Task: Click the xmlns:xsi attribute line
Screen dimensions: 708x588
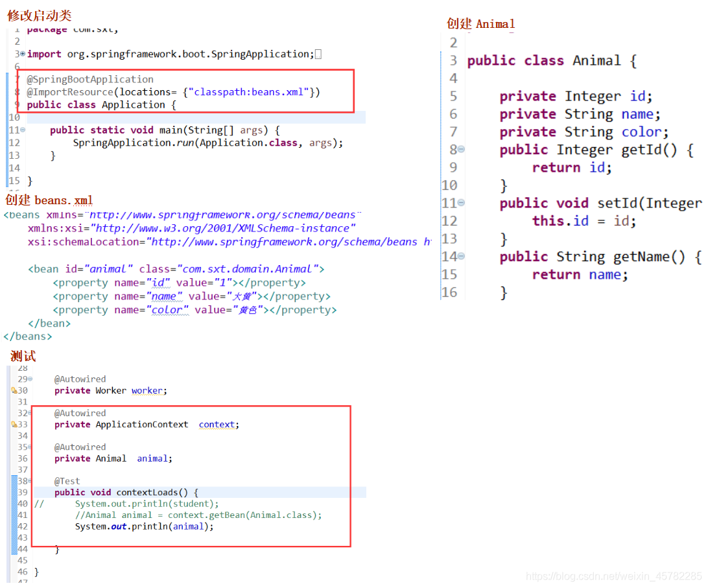Action: [192, 228]
